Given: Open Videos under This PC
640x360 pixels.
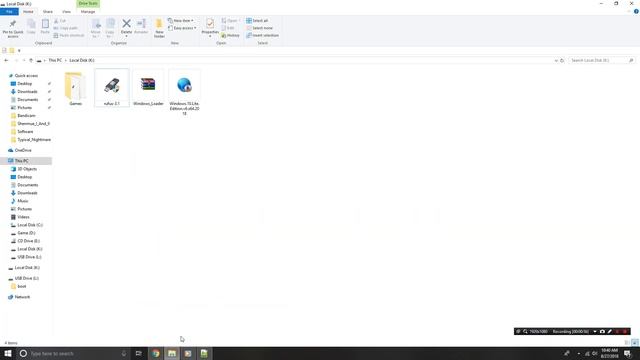Looking at the screenshot, I should click(x=23, y=217).
